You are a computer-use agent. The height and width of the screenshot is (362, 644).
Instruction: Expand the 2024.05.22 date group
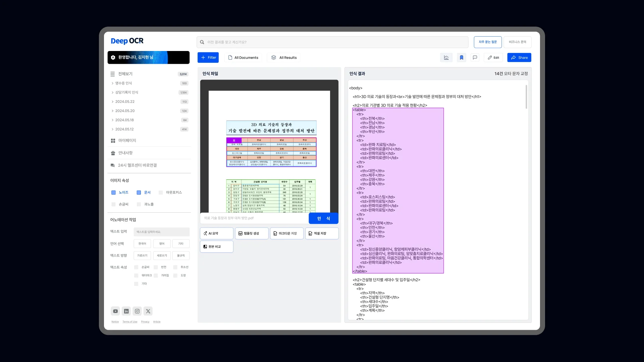coord(125,102)
